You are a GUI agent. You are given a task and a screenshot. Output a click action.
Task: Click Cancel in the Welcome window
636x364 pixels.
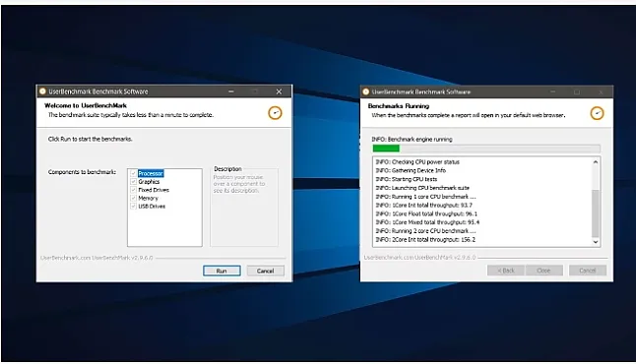click(265, 271)
